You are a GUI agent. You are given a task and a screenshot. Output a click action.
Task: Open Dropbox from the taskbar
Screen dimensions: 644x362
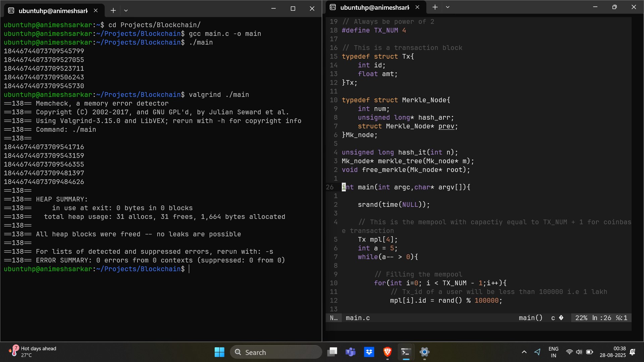369,352
